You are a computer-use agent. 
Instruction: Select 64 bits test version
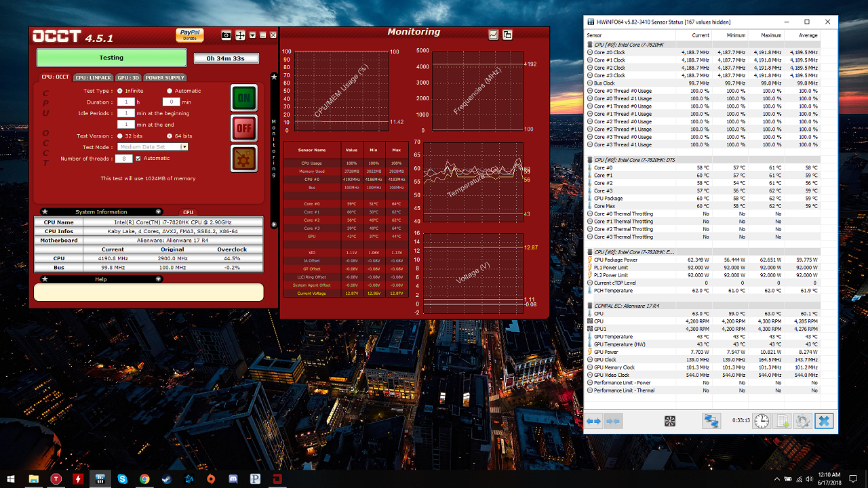pos(170,136)
